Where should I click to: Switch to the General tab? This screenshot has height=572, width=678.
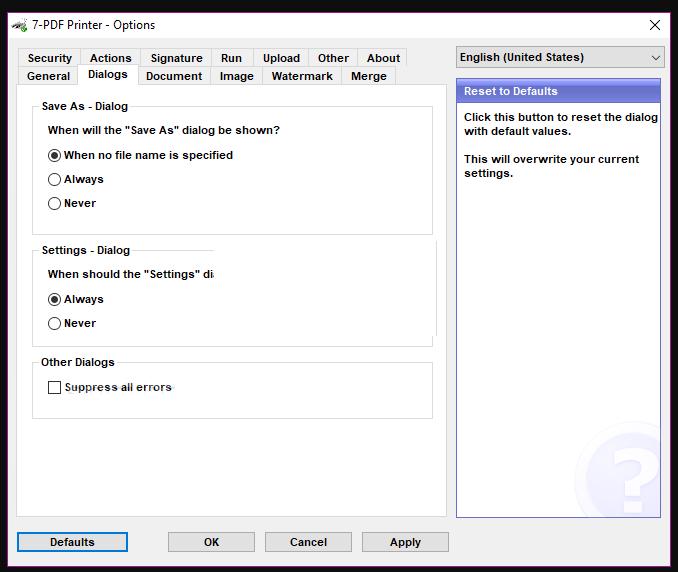(x=48, y=76)
